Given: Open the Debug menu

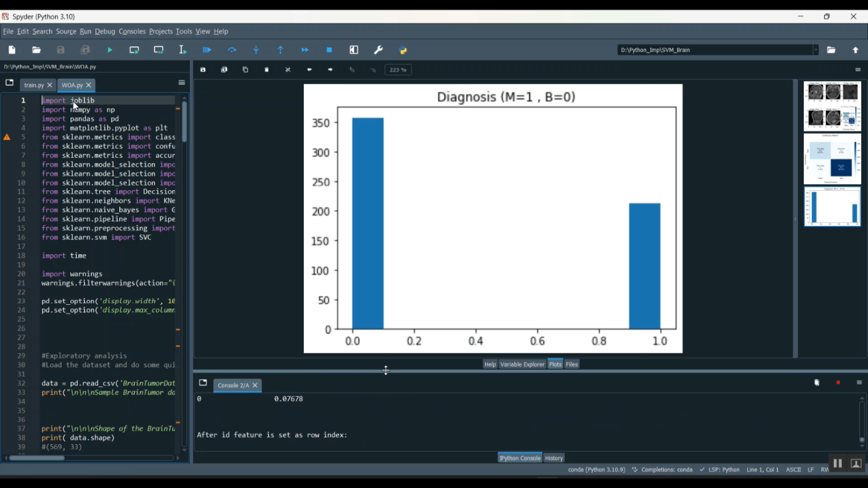Looking at the screenshot, I should (x=105, y=31).
